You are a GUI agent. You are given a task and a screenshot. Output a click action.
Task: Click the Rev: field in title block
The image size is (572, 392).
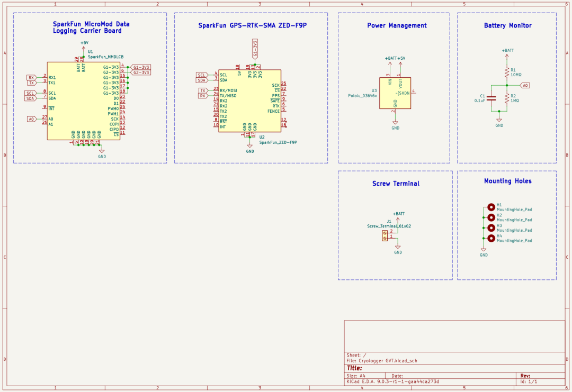click(525, 376)
